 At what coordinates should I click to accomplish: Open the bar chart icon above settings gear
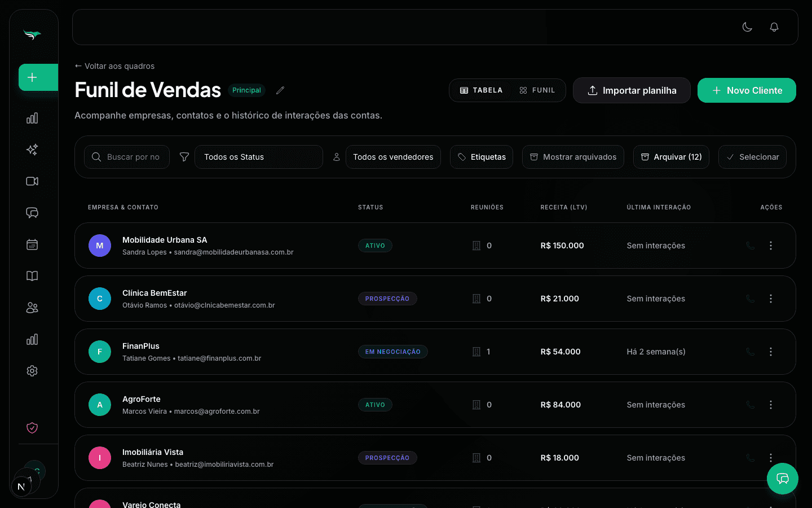[x=32, y=339]
